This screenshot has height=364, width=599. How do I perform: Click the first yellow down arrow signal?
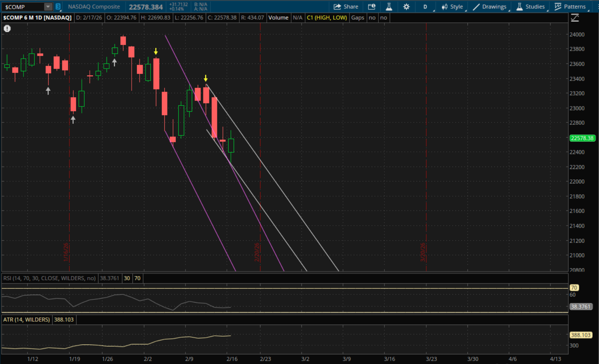point(156,51)
